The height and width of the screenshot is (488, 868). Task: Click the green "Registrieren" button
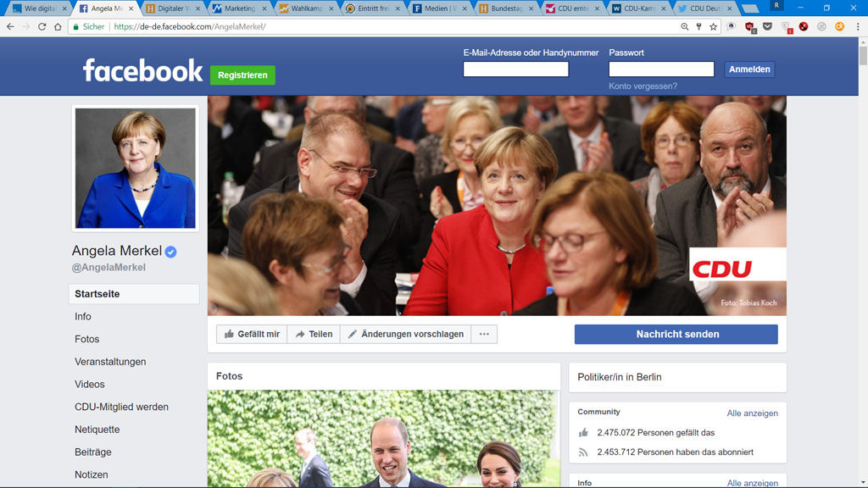(242, 75)
